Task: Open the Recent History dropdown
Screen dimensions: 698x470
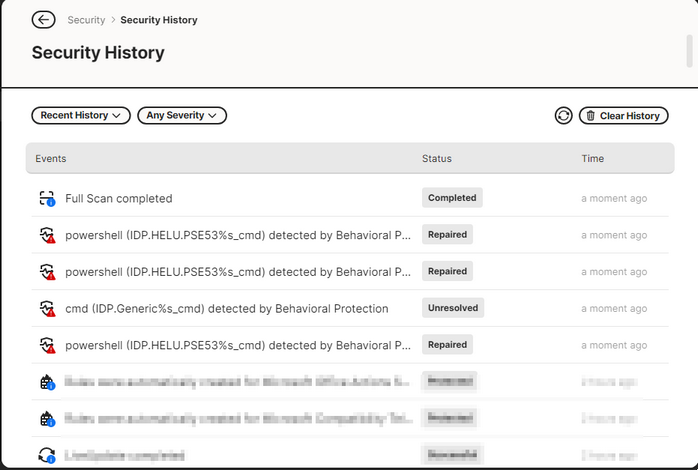Action: pyautogui.click(x=81, y=116)
